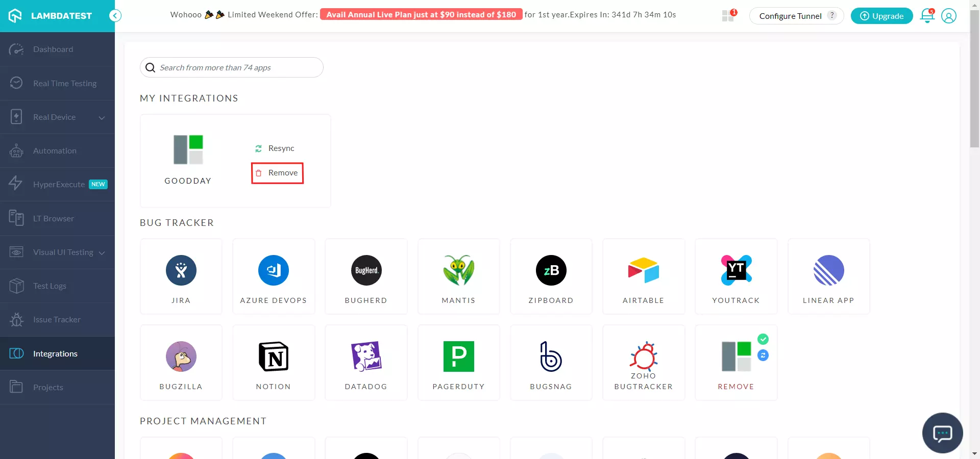Select the BugHerd integration icon
This screenshot has width=980, height=459.
point(366,270)
